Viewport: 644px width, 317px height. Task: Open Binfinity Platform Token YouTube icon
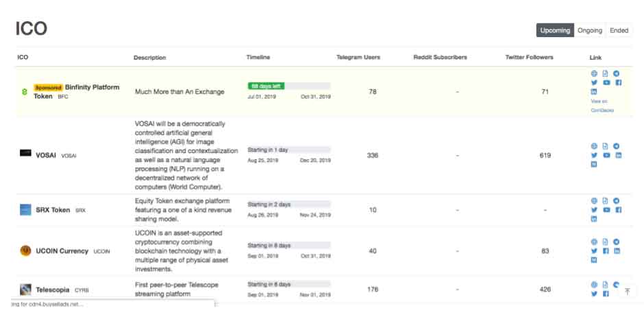tap(606, 82)
